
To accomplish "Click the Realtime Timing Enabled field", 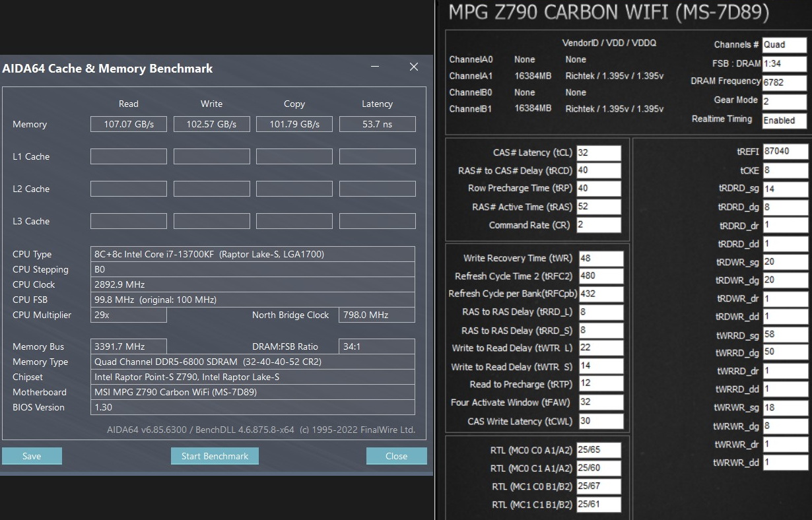I will point(784,121).
